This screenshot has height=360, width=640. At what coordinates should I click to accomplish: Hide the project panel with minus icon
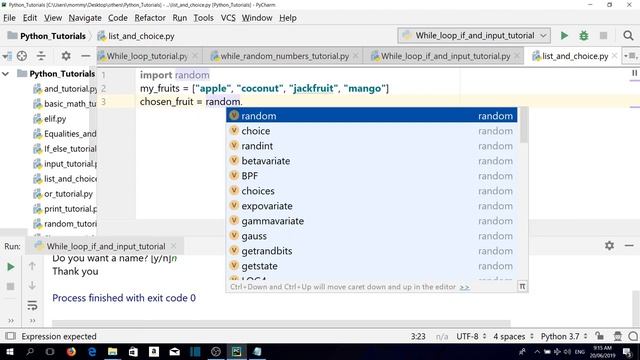(85, 56)
